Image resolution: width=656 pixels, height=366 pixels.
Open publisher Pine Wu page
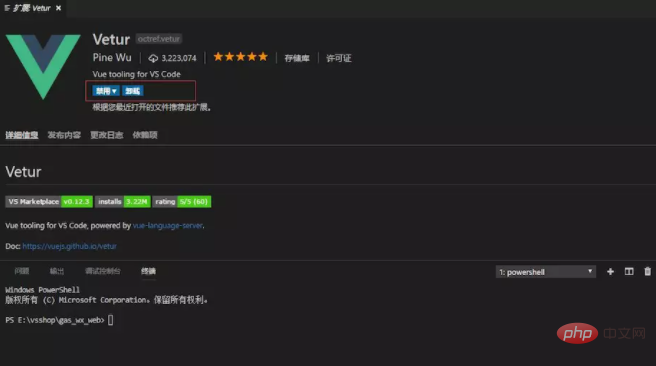click(112, 57)
